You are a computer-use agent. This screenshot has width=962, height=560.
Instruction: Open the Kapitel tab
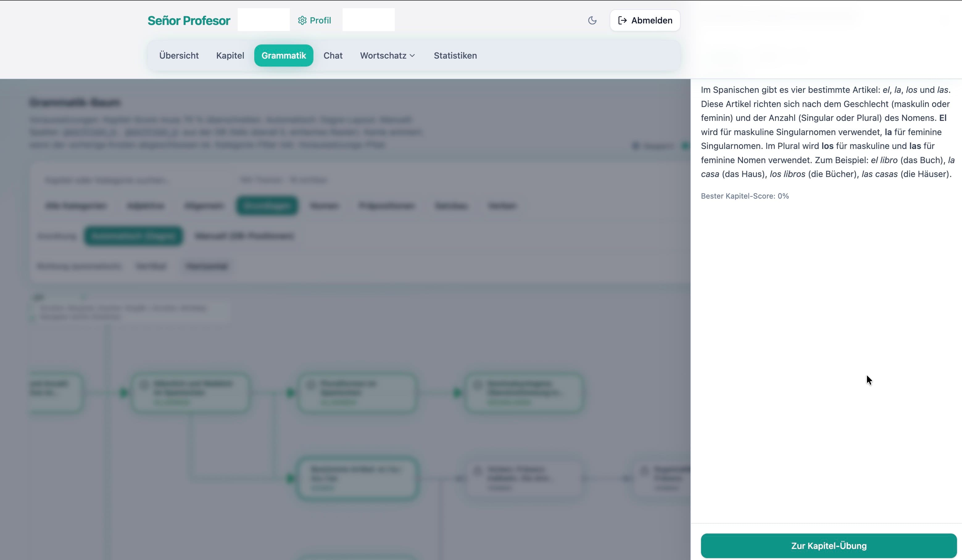pos(230,55)
